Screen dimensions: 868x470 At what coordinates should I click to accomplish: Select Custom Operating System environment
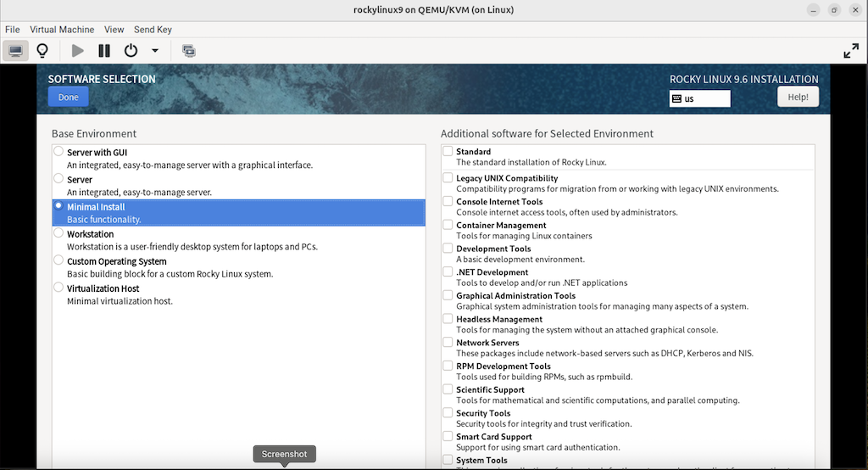(x=58, y=260)
